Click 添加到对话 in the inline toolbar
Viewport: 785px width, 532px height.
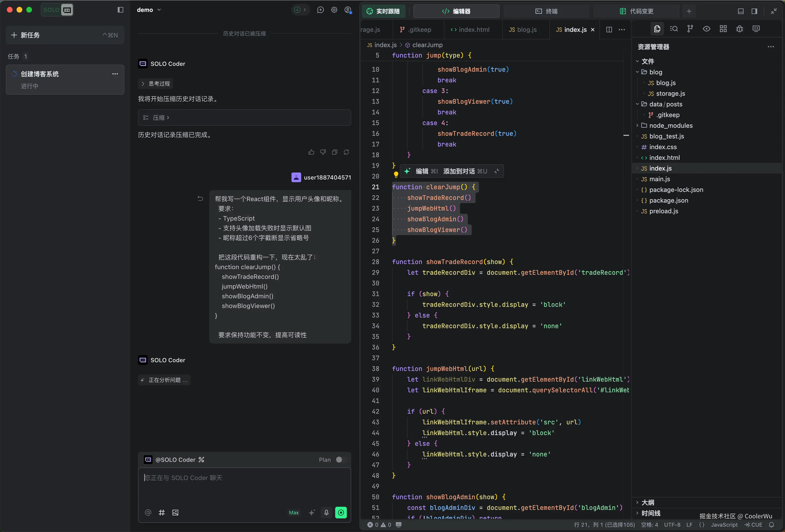(x=459, y=171)
